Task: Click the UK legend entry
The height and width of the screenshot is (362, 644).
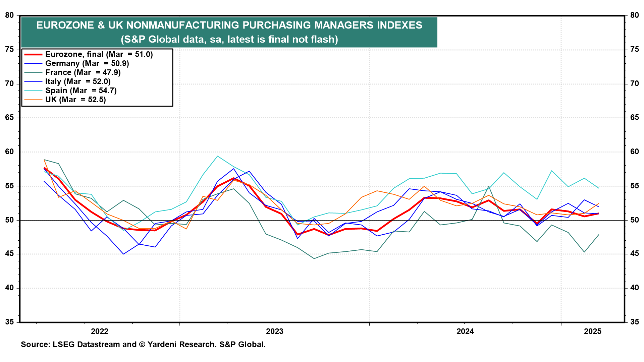Action: 75,100
